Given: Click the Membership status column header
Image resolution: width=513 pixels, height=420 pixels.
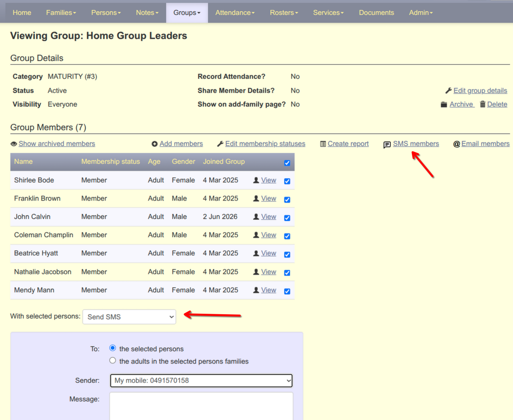Looking at the screenshot, I should point(111,162).
